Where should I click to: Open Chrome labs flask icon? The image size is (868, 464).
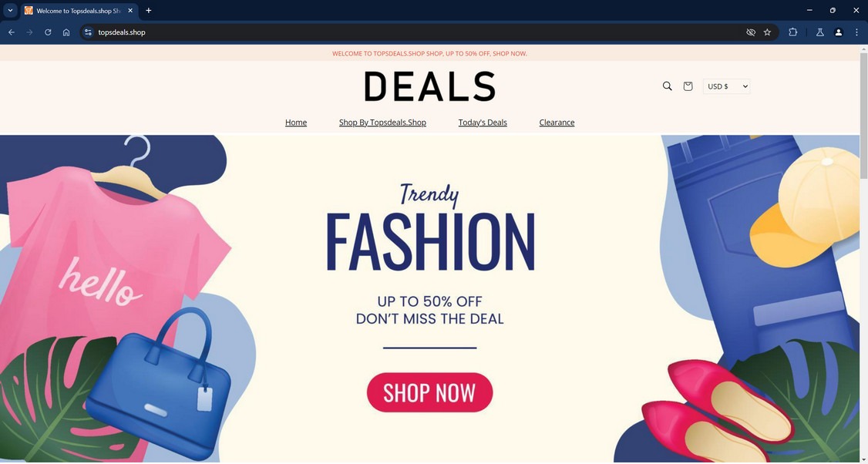820,32
